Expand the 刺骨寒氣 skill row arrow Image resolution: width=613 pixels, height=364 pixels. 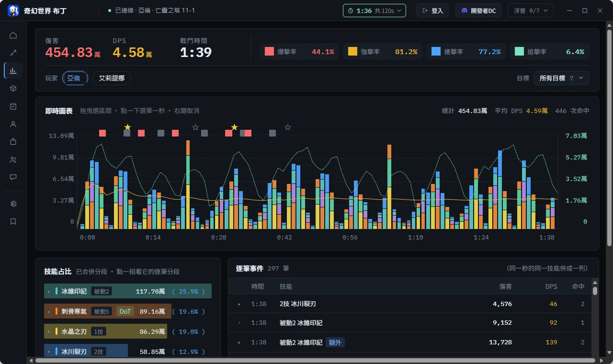coord(49,311)
